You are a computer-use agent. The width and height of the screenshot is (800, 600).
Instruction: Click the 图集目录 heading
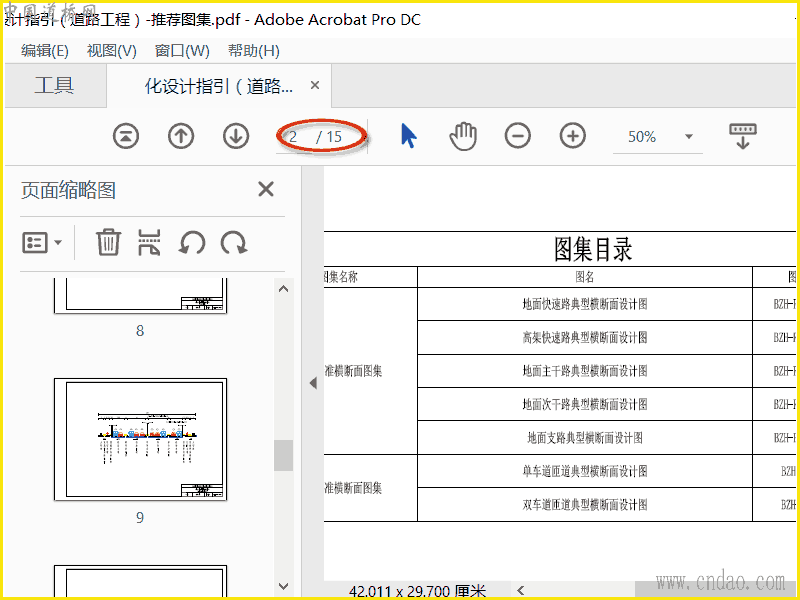(x=593, y=249)
